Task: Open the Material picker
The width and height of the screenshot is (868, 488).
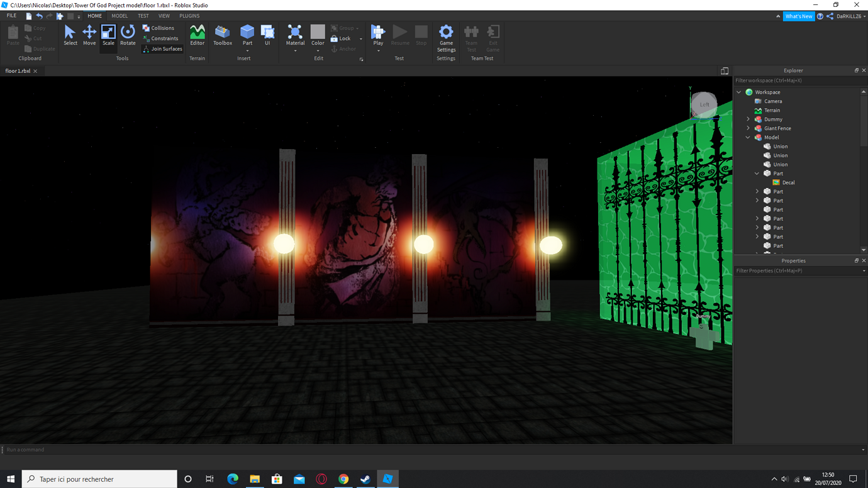Action: click(295, 35)
